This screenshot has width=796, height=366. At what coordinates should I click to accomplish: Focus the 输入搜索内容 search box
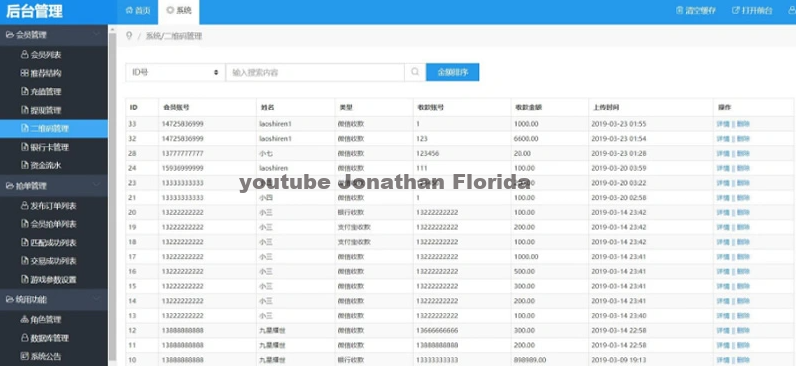click(315, 72)
